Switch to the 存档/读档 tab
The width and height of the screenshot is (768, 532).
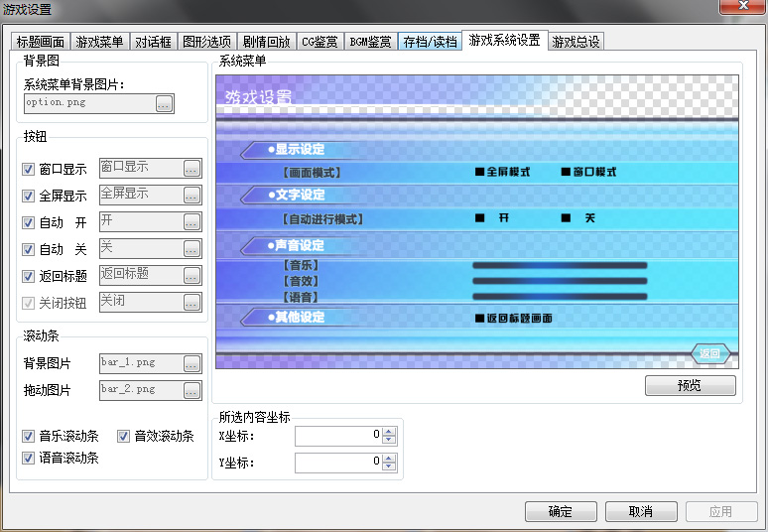point(430,42)
